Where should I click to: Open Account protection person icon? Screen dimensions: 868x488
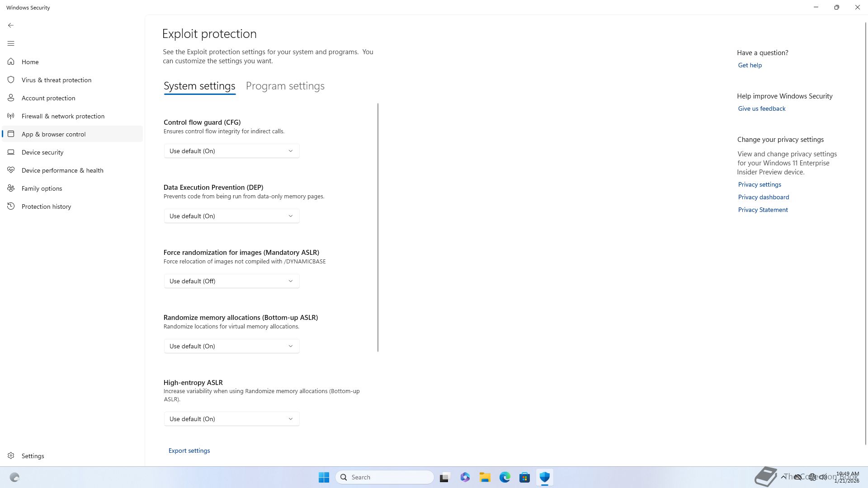click(11, 98)
